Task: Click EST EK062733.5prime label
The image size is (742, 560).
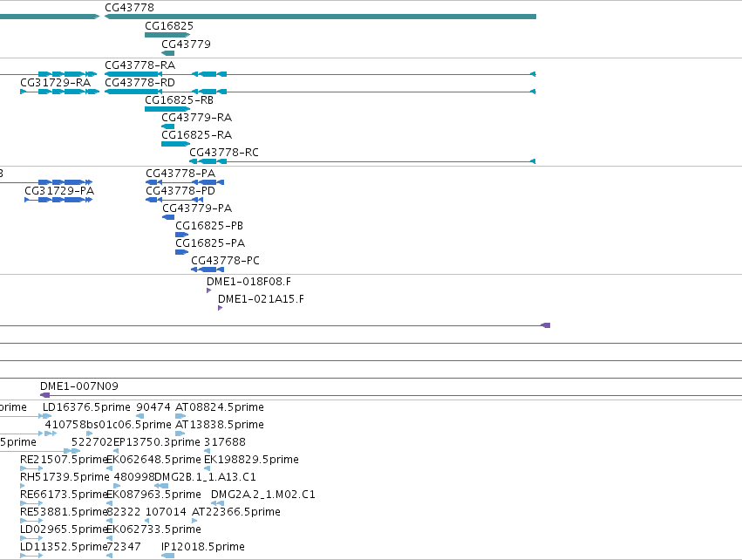Action: click(153, 529)
